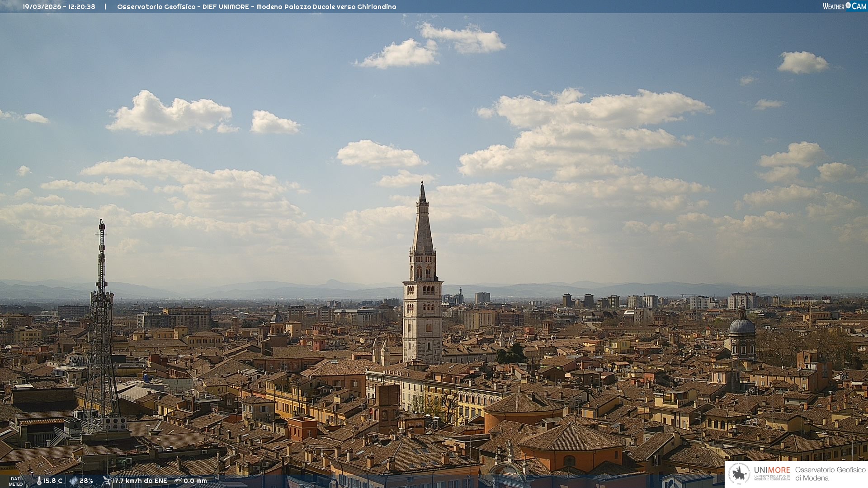Click the 28% humidity value
Screen dimensions: 868x488
click(86, 481)
